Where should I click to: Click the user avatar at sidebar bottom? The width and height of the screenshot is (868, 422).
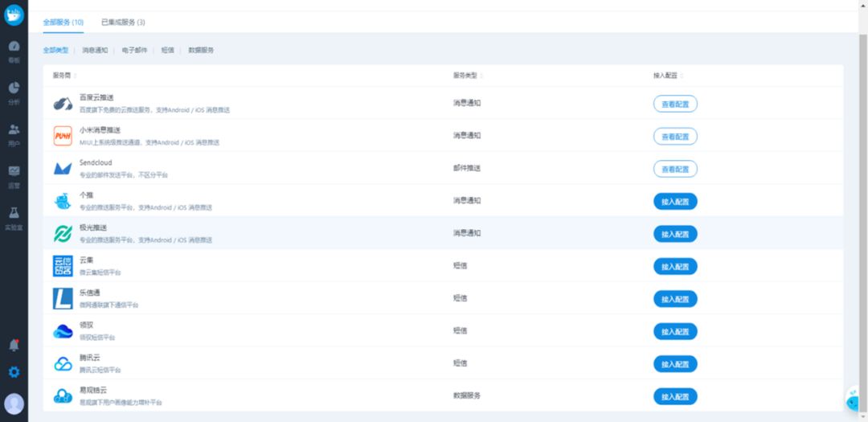point(14,404)
